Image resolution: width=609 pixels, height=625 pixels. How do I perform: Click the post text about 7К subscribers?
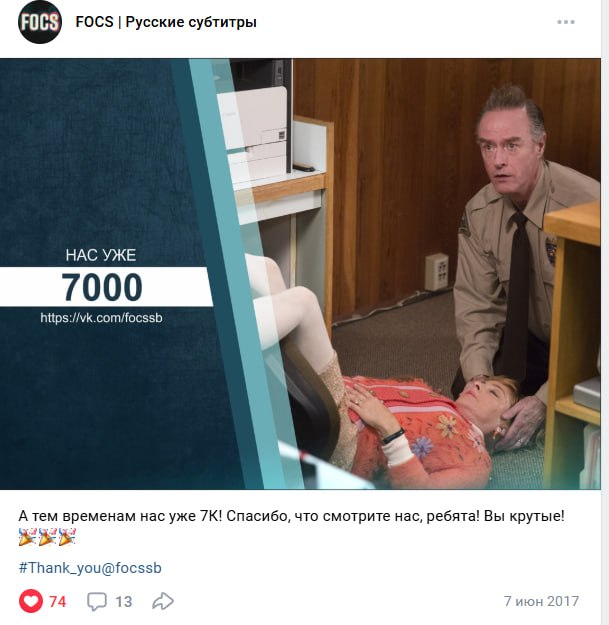(x=291, y=516)
